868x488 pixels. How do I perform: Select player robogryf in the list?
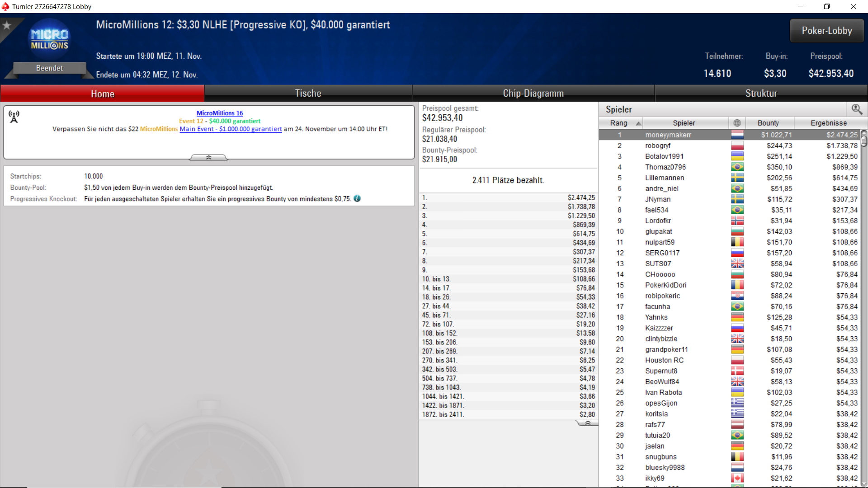[729, 145]
